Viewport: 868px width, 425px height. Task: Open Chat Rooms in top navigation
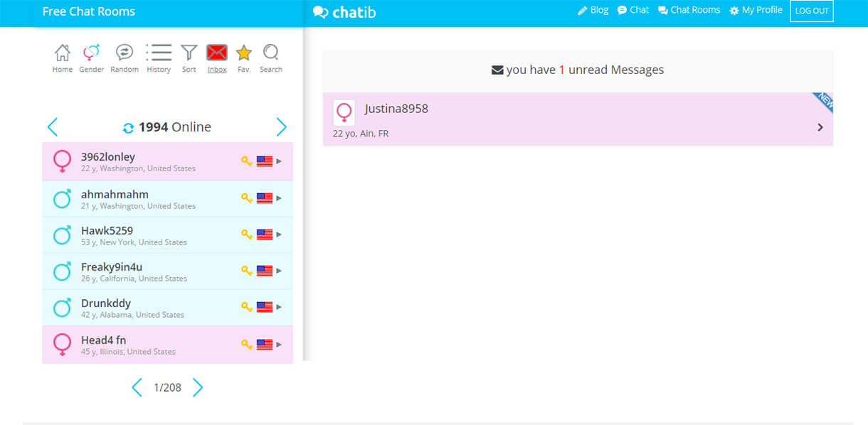(689, 10)
